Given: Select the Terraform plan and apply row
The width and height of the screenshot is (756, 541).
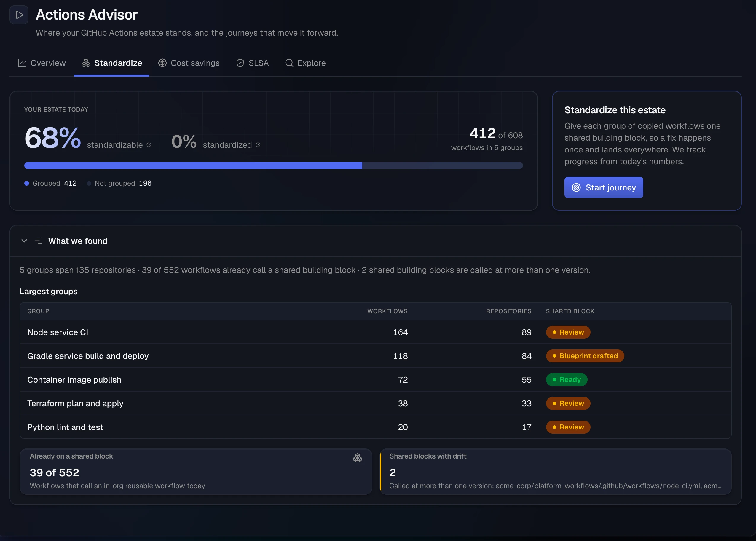Looking at the screenshot, I should click(376, 403).
